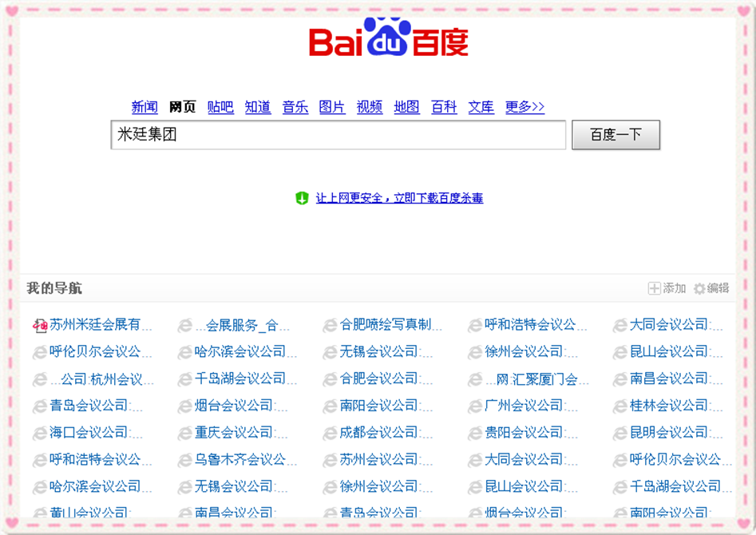This screenshot has width=756, height=535.
Task: Click the 我的导航 heading
Action: pos(54,288)
